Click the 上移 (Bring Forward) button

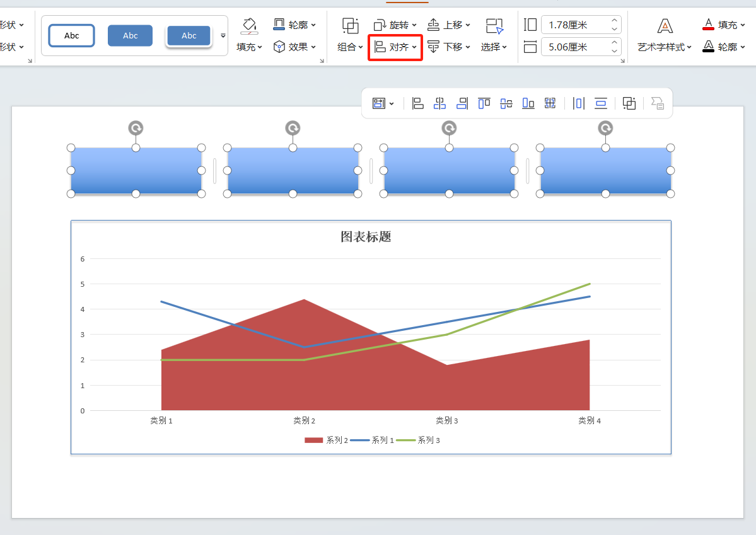[x=449, y=25]
